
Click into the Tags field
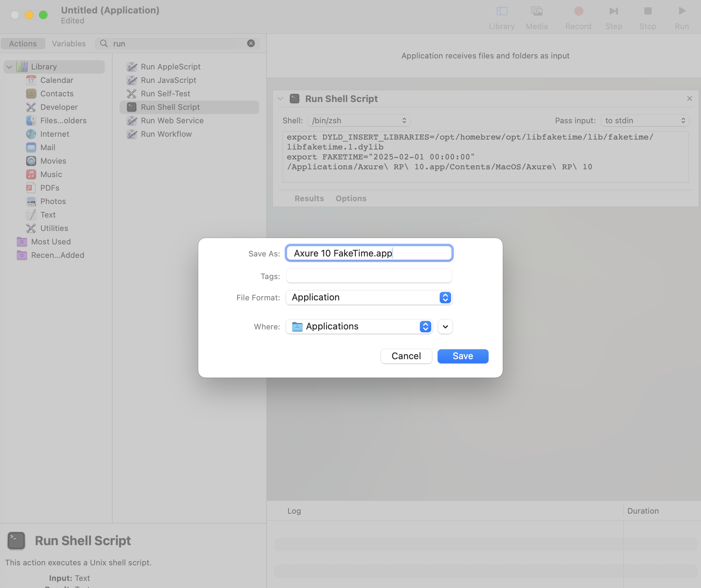369,276
